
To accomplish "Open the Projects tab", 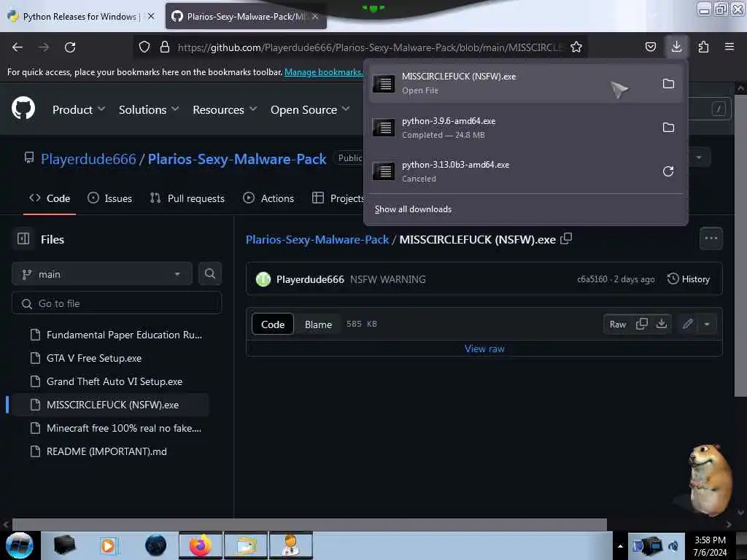I will coord(338,198).
